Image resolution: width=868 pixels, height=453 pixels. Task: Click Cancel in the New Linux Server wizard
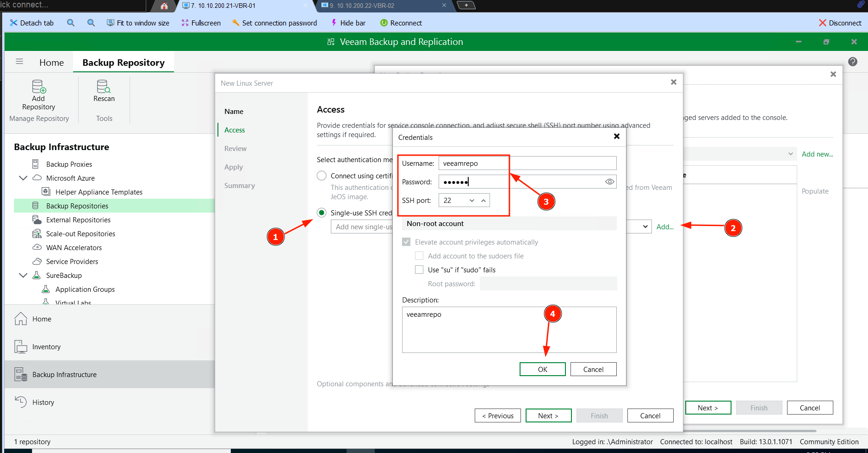651,415
